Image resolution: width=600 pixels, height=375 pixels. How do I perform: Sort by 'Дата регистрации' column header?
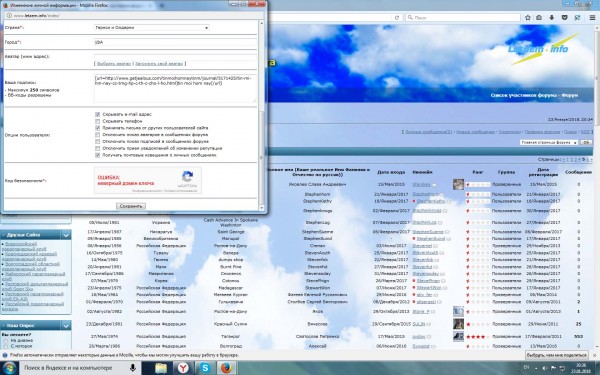point(543,172)
